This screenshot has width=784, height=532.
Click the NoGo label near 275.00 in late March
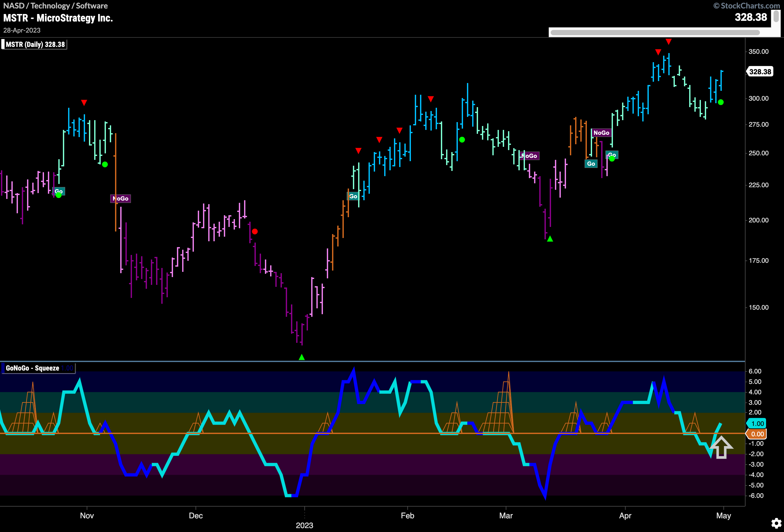(x=602, y=133)
